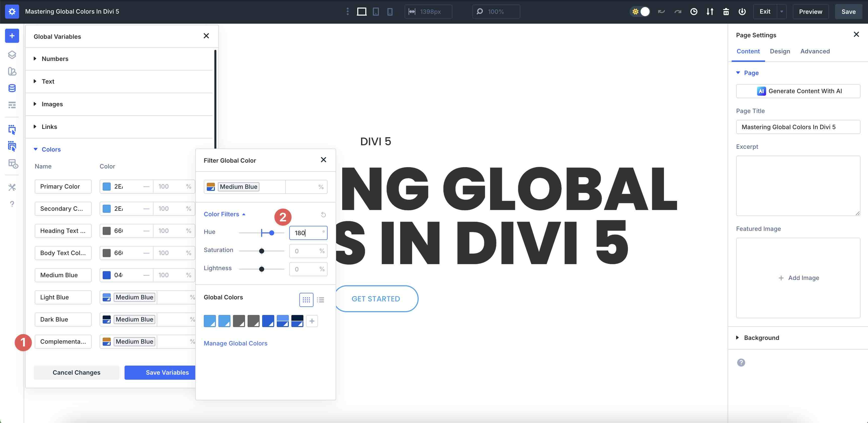The height and width of the screenshot is (423, 868).
Task: Expand the Numbers variables section
Action: [x=55, y=59]
